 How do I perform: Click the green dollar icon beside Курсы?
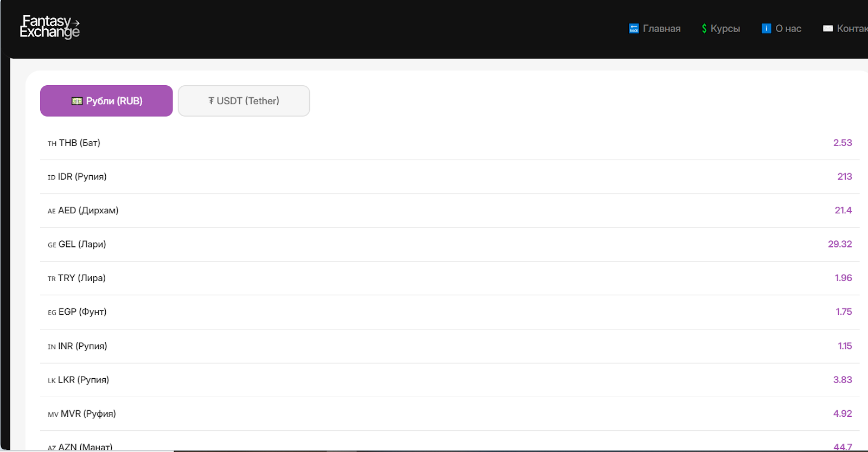704,28
